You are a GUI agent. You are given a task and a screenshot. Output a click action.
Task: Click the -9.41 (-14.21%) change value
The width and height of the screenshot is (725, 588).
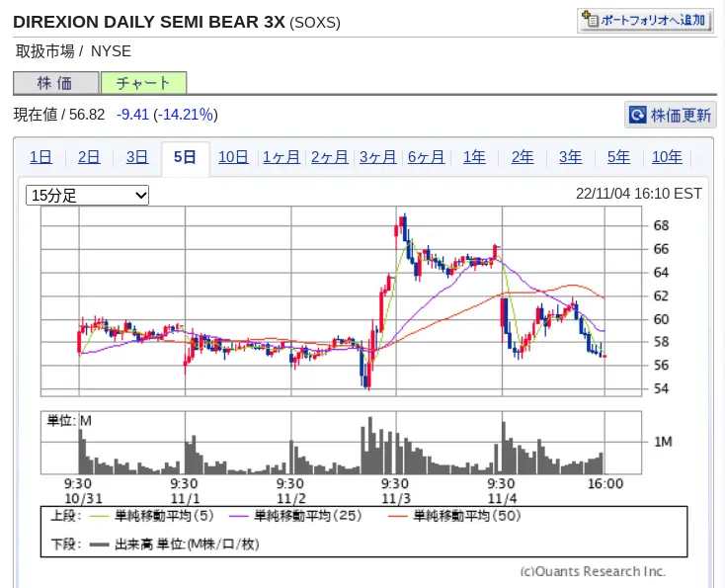click(x=167, y=115)
